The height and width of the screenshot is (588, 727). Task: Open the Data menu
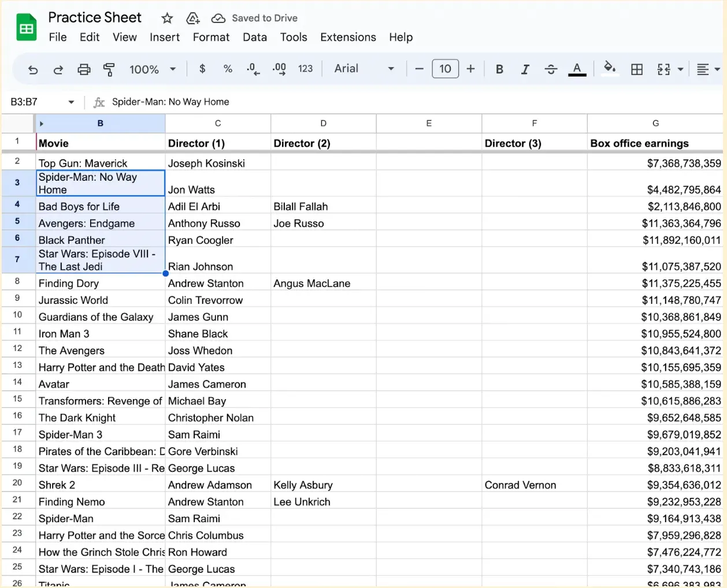click(x=255, y=38)
